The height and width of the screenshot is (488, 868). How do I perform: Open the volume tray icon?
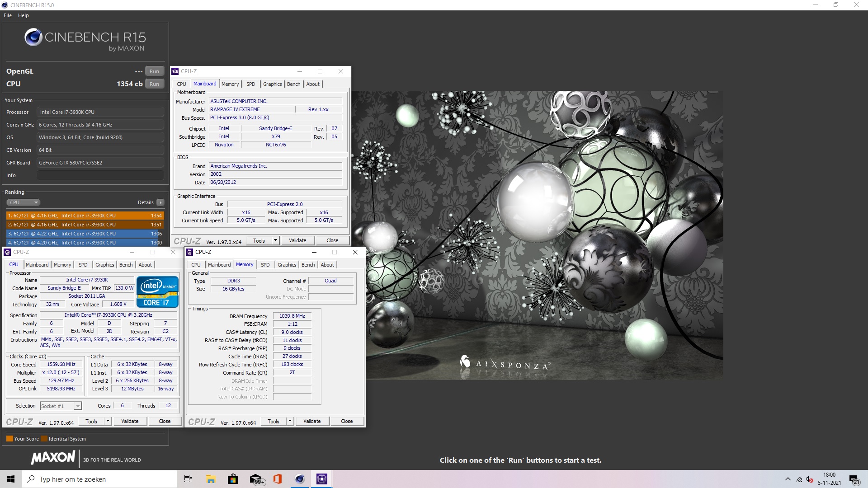[810, 479]
